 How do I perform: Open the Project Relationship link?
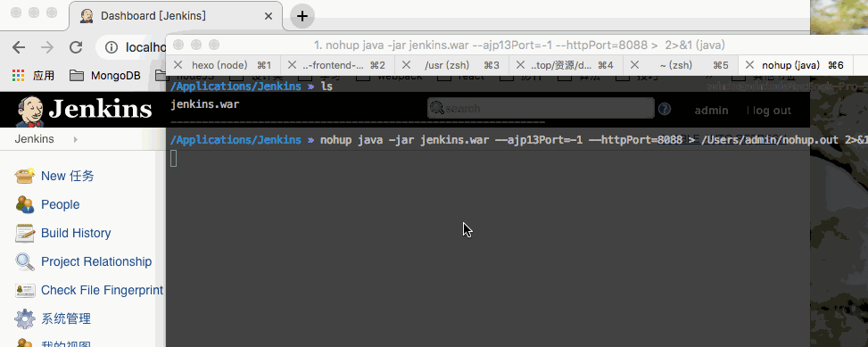coord(96,261)
